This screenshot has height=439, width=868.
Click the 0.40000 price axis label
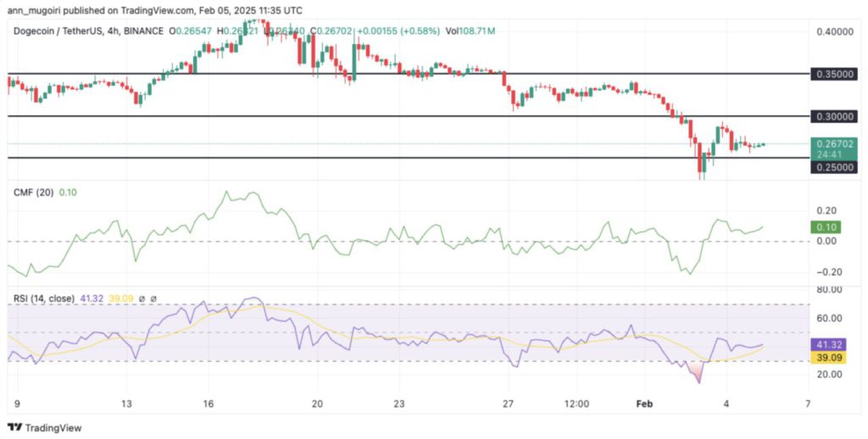(835, 31)
